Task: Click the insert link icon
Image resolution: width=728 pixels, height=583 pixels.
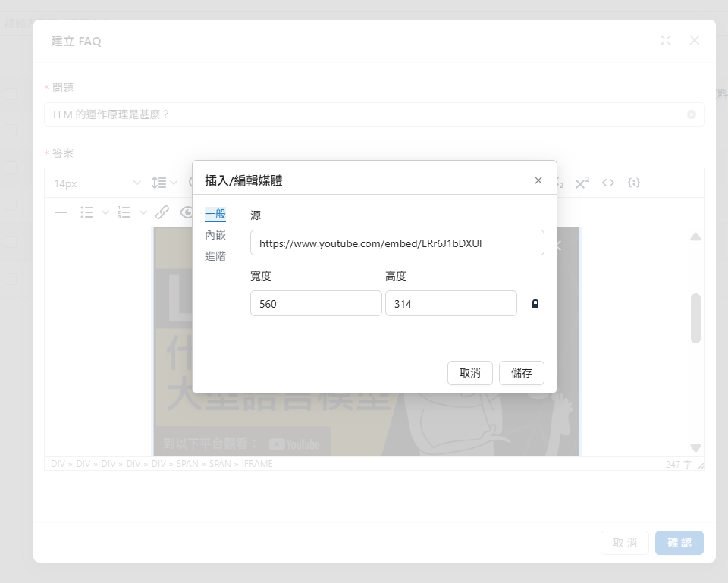Action: tap(162, 212)
